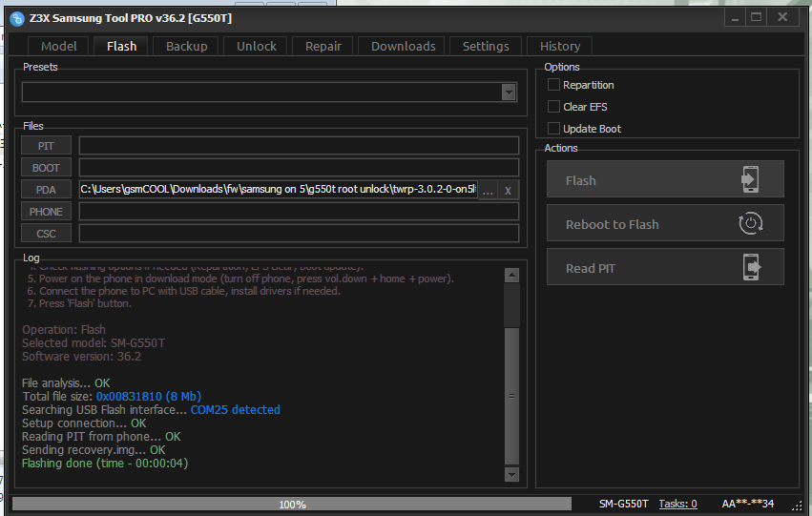The height and width of the screenshot is (516, 812).
Task: Click the PDA file button
Action: [46, 190]
